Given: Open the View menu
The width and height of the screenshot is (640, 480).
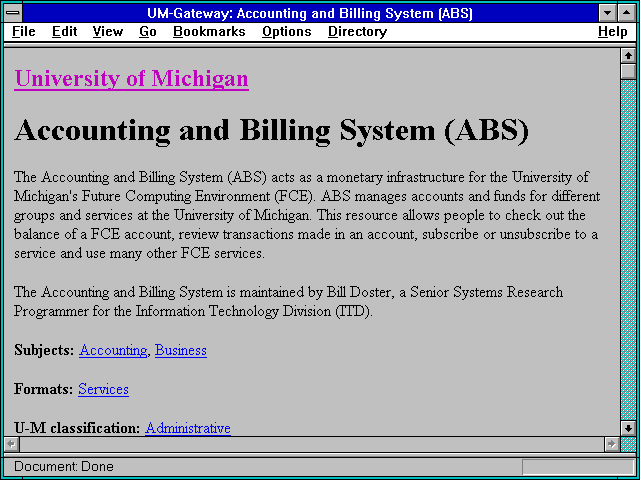Looking at the screenshot, I should tap(107, 31).
